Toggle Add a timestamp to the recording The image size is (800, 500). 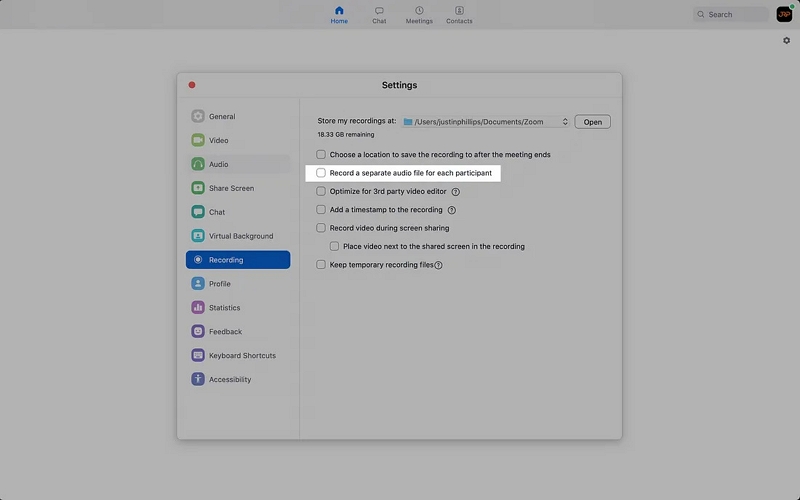[321, 210]
